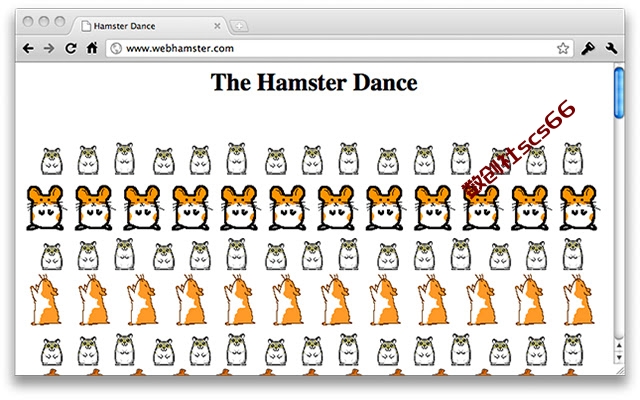Screen dimensions: 640x400
Task: Reload the page with the refresh icon
Action: tap(71, 49)
